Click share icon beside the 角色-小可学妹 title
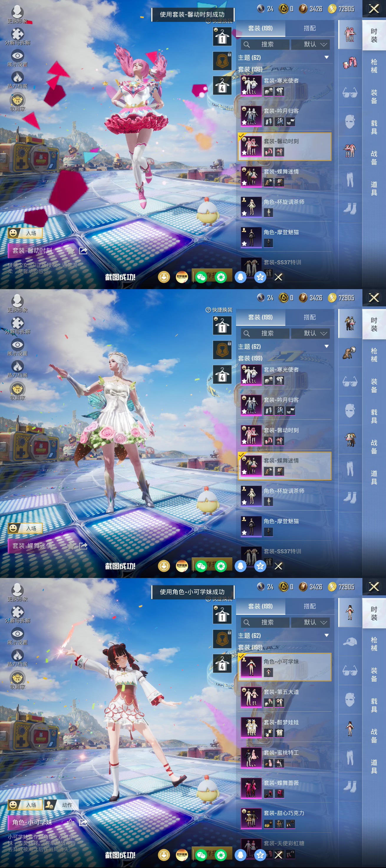The width and height of the screenshot is (386, 868). (x=83, y=823)
